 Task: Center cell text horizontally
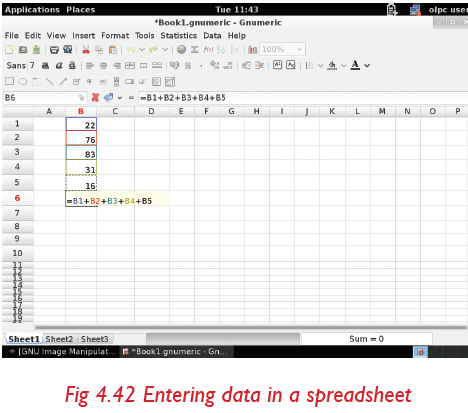[x=103, y=65]
